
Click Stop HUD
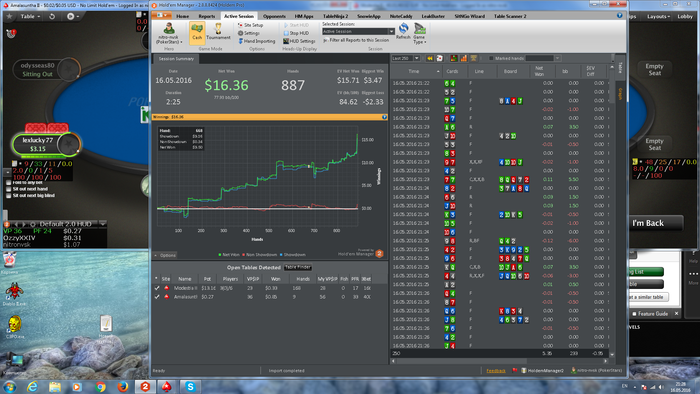point(296,33)
